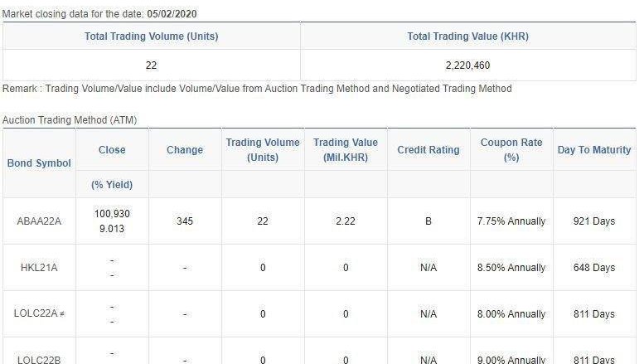Select the Credit Rating column header
644x364 pixels.
pyautogui.click(x=428, y=150)
